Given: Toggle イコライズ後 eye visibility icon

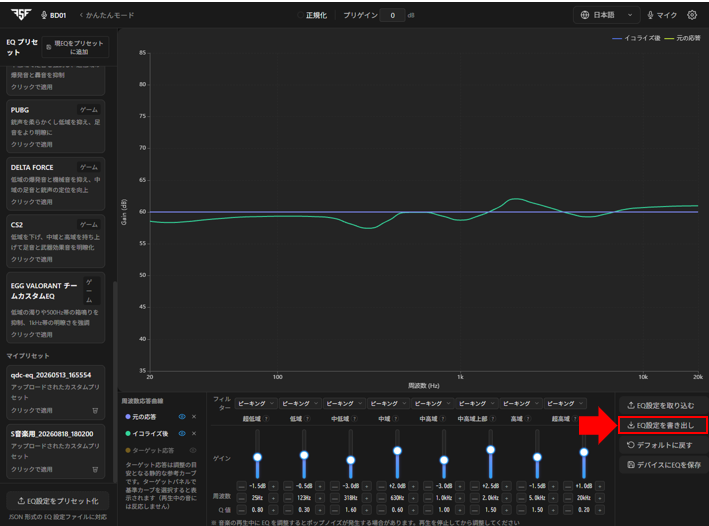Looking at the screenshot, I should tap(182, 433).
